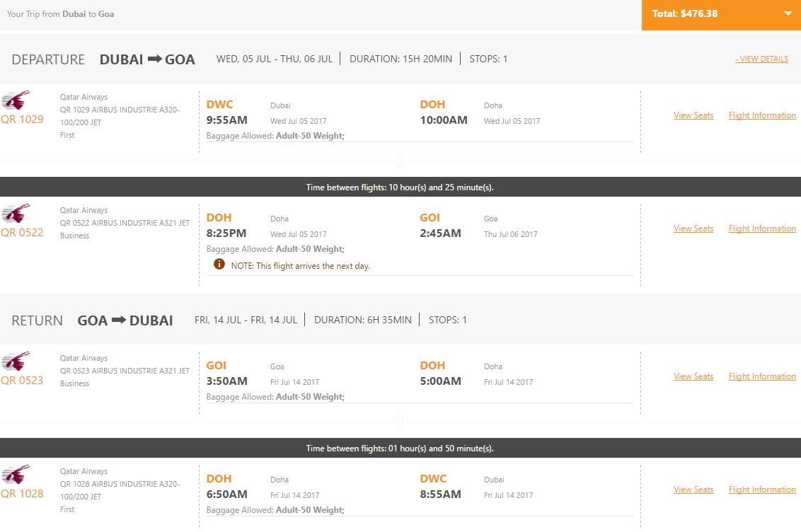Click 9:55AM departure time
801x532 pixels.
[x=227, y=120]
